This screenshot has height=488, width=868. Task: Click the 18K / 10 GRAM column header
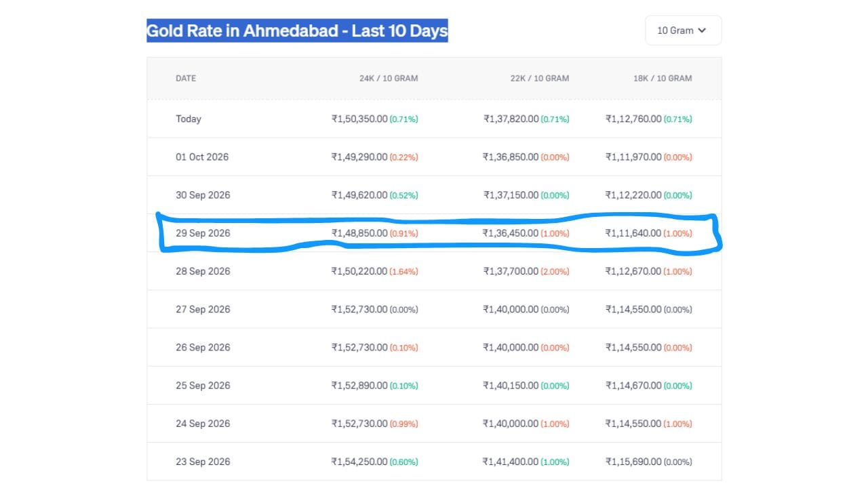click(x=663, y=79)
